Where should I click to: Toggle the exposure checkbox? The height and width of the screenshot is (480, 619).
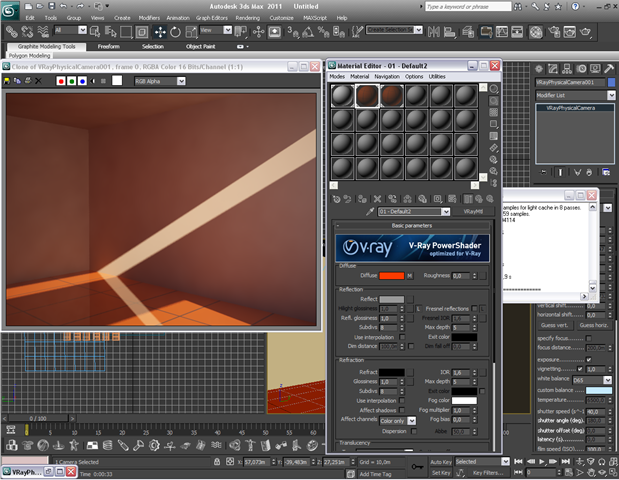click(589, 360)
